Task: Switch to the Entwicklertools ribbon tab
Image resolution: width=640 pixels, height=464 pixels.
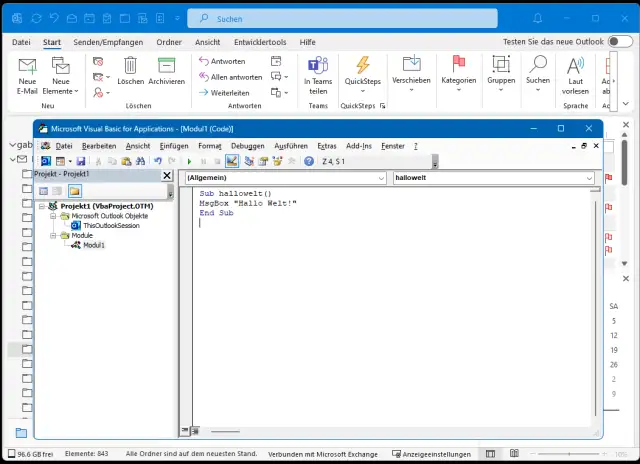Action: click(x=260, y=42)
